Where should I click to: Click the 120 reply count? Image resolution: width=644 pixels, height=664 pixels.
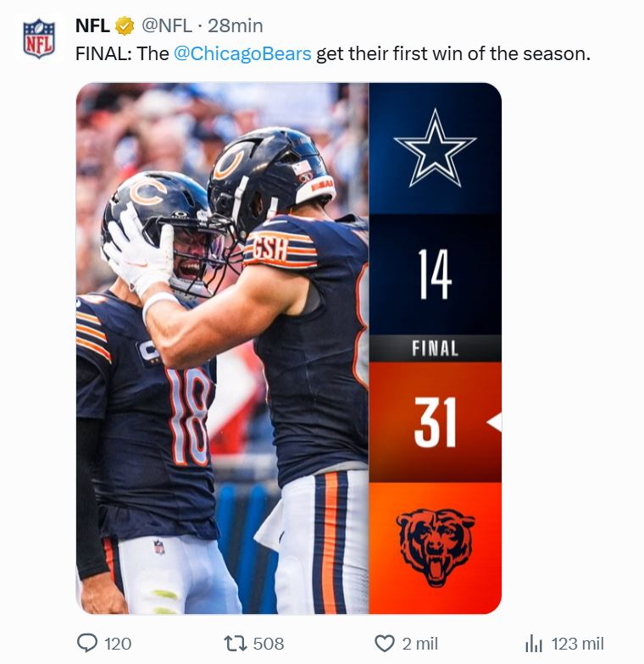118,644
